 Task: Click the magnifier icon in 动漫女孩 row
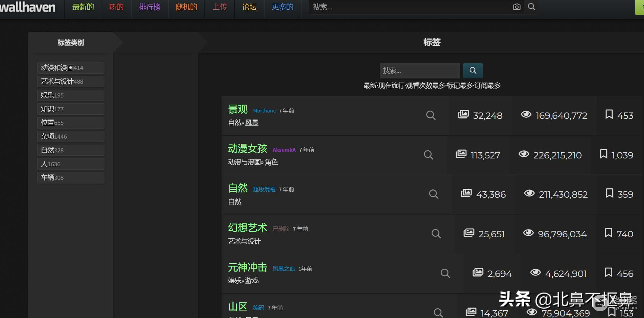pos(429,155)
